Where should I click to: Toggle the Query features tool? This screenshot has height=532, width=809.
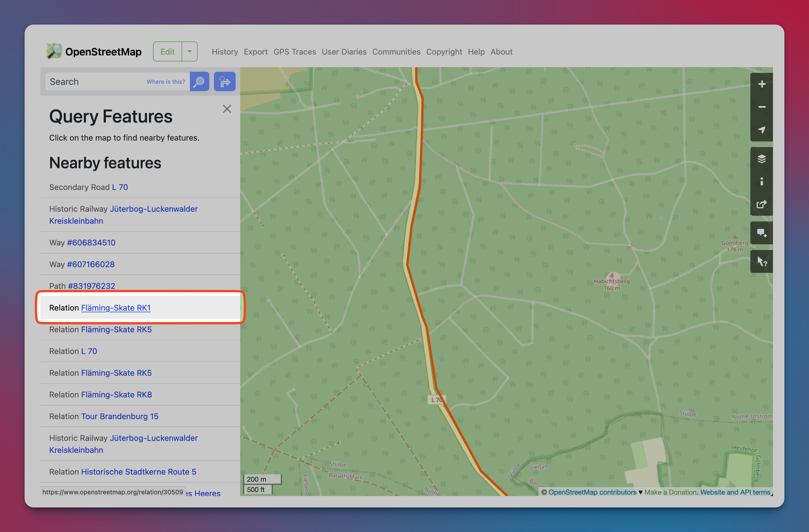pyautogui.click(x=762, y=262)
